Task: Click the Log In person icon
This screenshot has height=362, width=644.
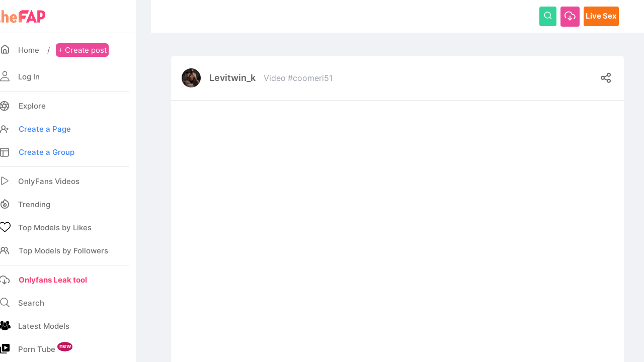Action: (5, 76)
